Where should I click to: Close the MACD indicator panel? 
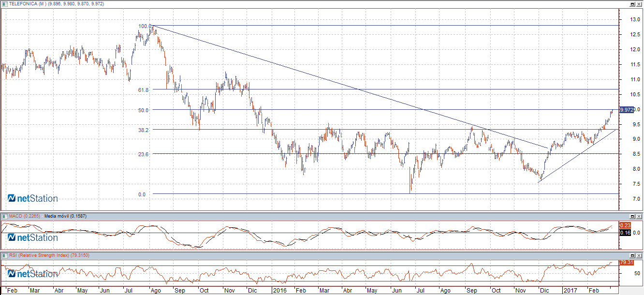[639, 216]
